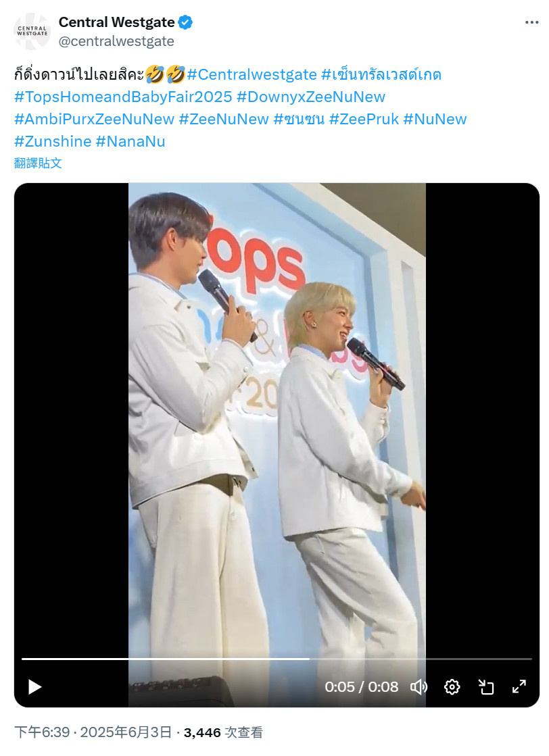Open hashtag #AmbiPurxZeeNuNew
Screen dimensions: 549x756
pyautogui.click(x=94, y=119)
